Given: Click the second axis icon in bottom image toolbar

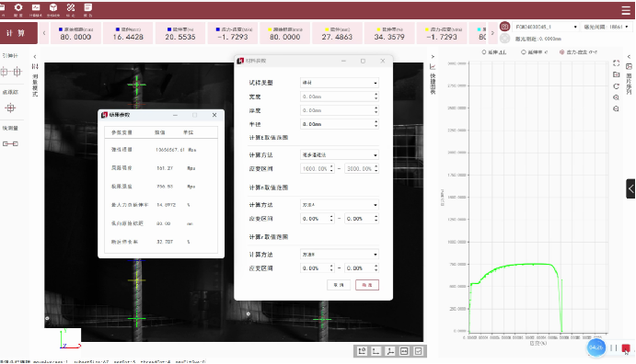Looking at the screenshot, I should tap(376, 351).
